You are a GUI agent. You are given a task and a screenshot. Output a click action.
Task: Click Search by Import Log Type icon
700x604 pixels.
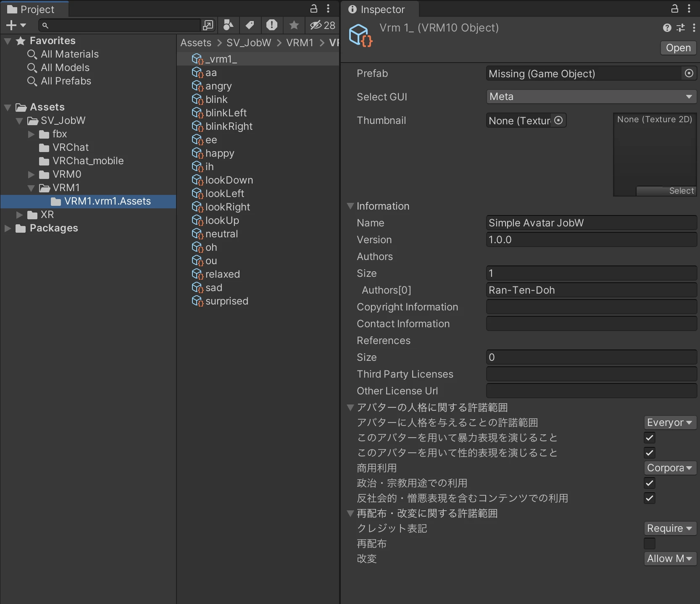272,26
